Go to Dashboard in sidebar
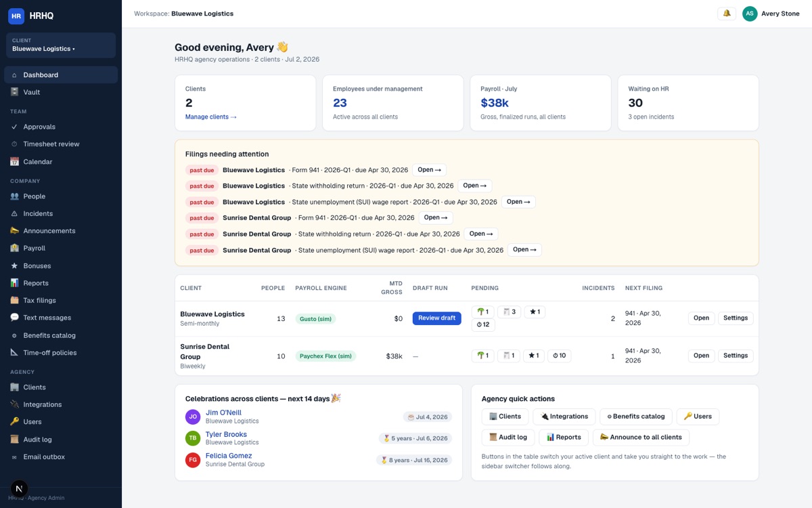 click(x=61, y=75)
